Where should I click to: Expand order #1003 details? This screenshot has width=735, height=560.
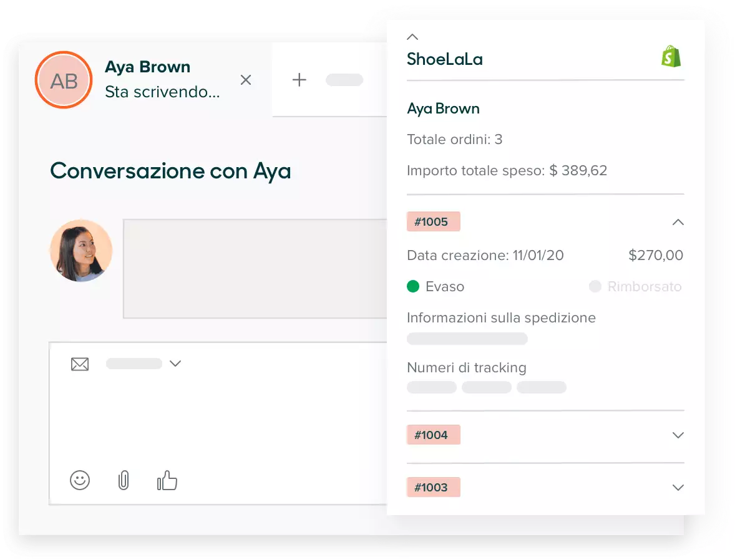click(678, 488)
